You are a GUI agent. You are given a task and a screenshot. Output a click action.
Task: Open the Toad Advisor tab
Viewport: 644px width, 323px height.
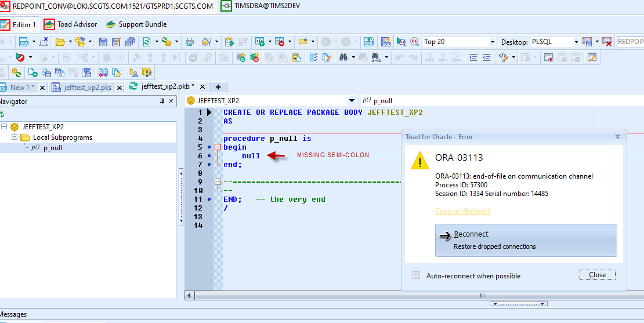(x=71, y=24)
